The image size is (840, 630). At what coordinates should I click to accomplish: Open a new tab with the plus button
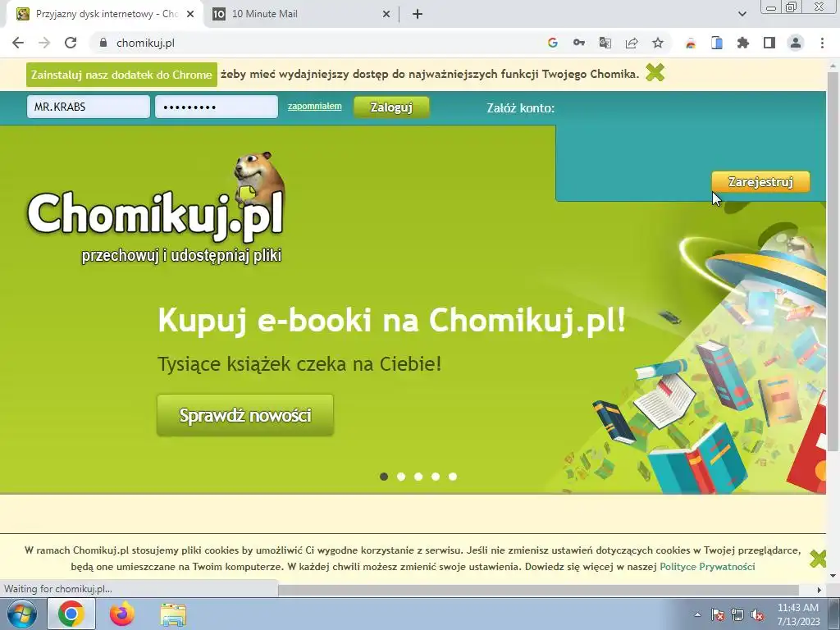pyautogui.click(x=418, y=14)
